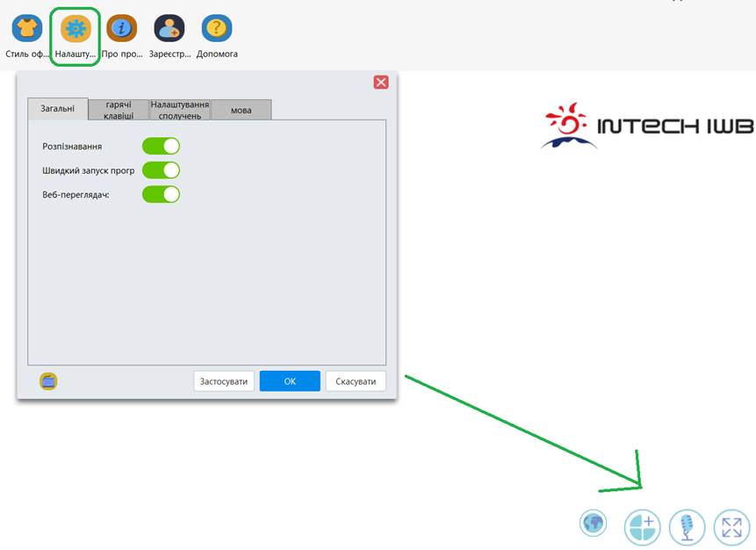This screenshot has height=550, width=756.
Task: Go to the мова tab
Action: [x=241, y=110]
